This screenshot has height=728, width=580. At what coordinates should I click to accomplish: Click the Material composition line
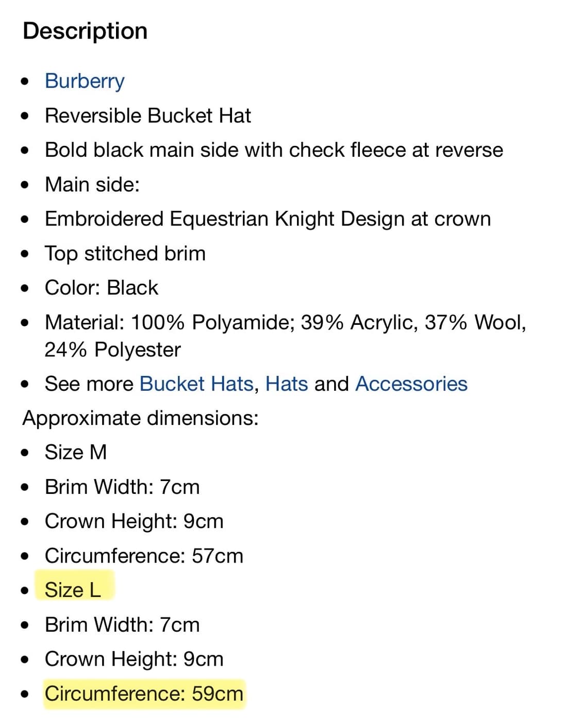[285, 336]
